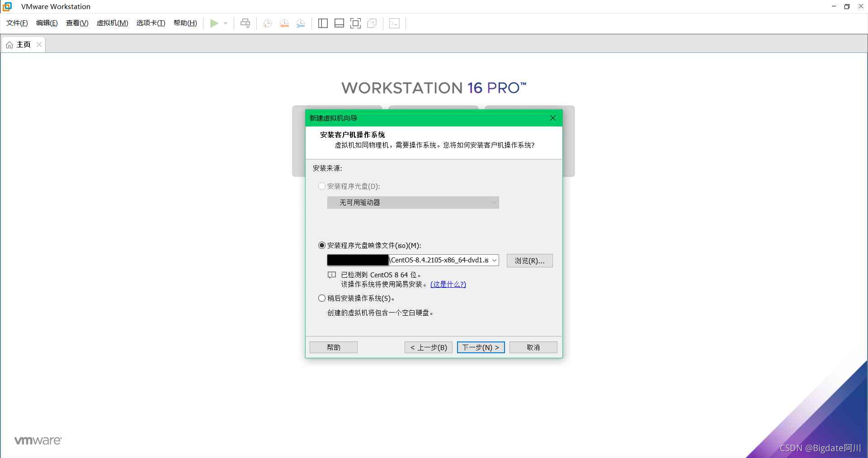Image resolution: width=868 pixels, height=458 pixels.
Task: Select 稍后安装操作系统(S) radio option
Action: click(x=322, y=298)
